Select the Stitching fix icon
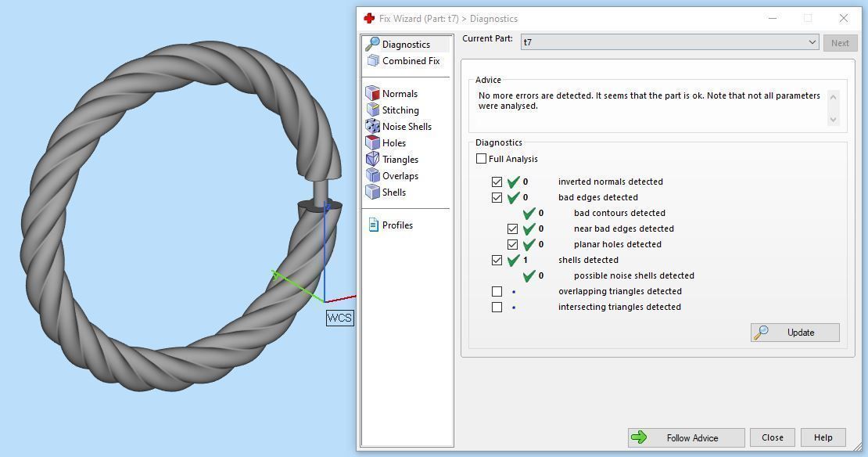This screenshot has width=868, height=457. [x=372, y=110]
